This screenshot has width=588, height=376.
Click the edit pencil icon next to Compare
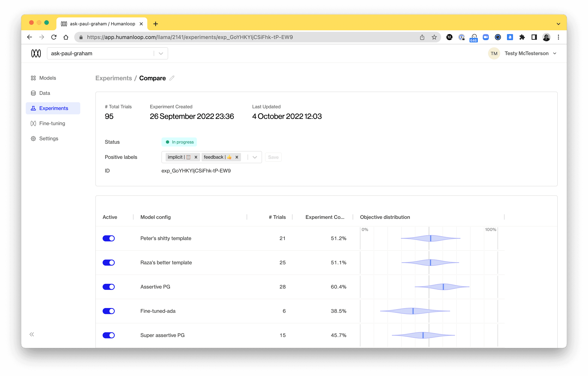pos(172,78)
